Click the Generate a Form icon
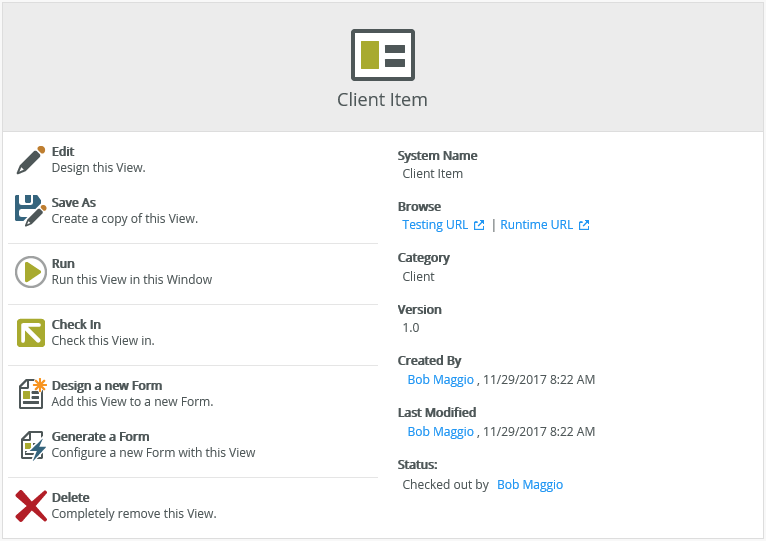 coord(31,445)
